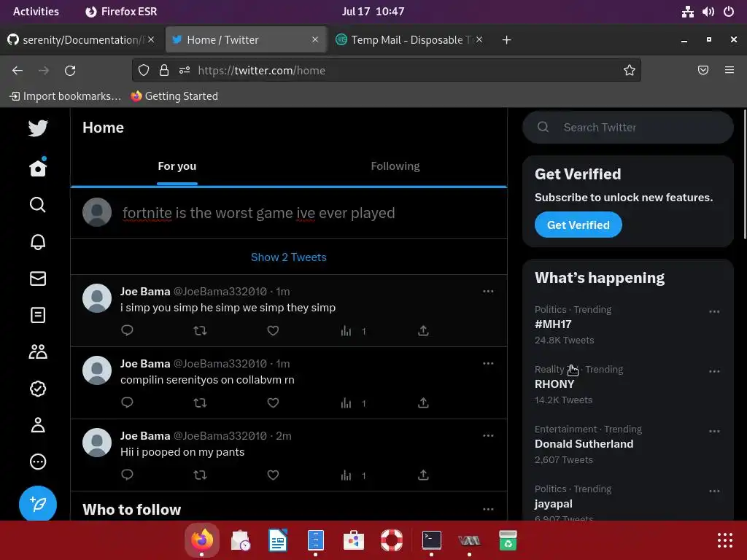
Task: Reply to the 'Hii i pooped' tweet
Action: pyautogui.click(x=127, y=475)
